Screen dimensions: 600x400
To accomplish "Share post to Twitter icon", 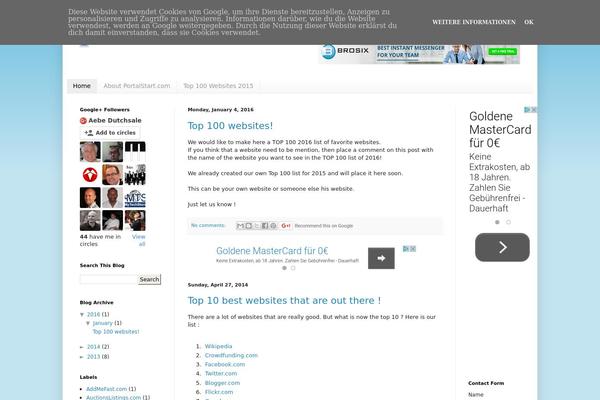I will (x=256, y=226).
